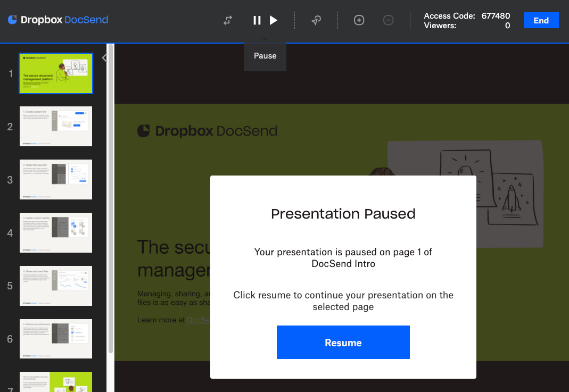End the live presentation
The height and width of the screenshot is (392, 569).
[541, 20]
